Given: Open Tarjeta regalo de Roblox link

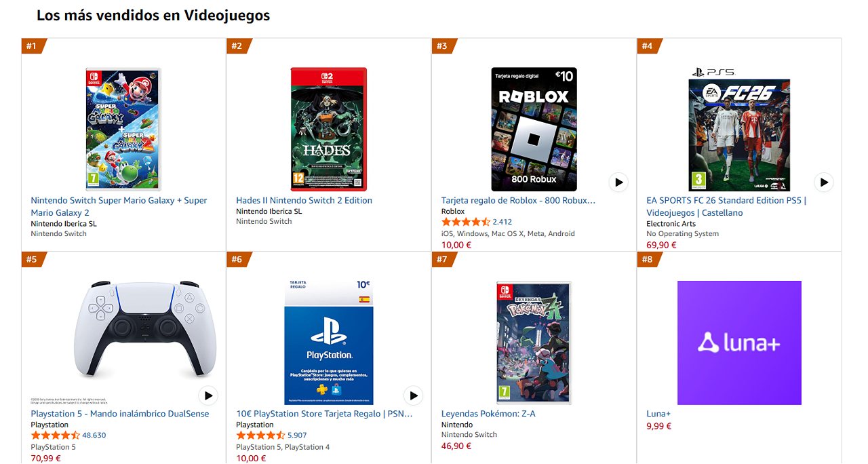Looking at the screenshot, I should pyautogui.click(x=518, y=200).
